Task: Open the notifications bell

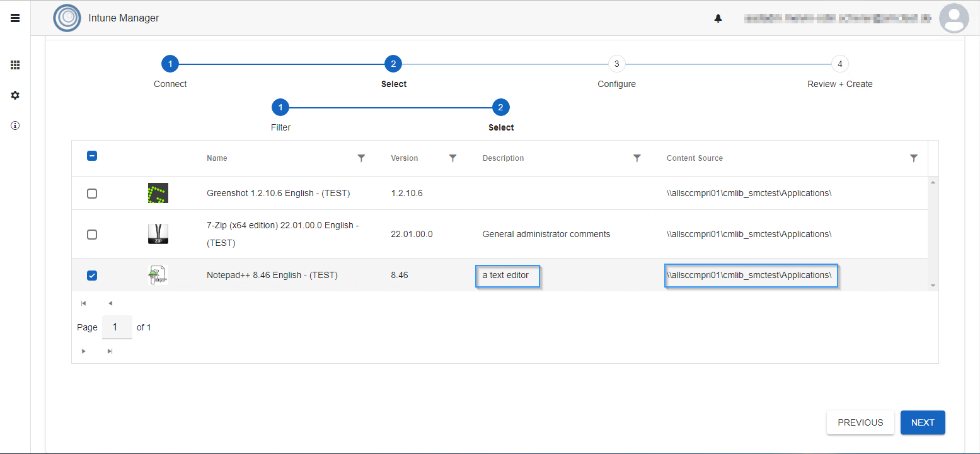Action: [718, 18]
